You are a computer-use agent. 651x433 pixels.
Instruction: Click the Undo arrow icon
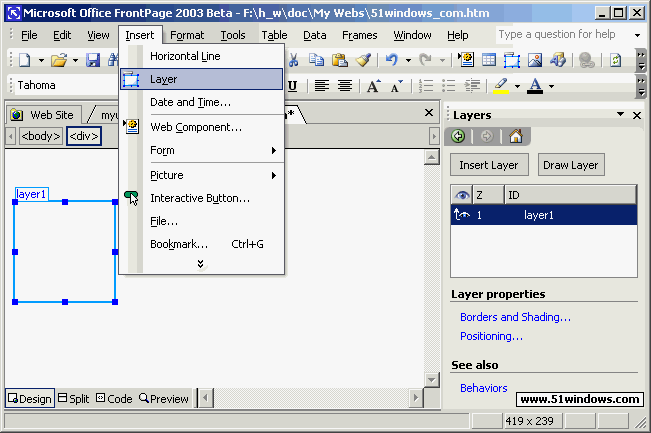pyautogui.click(x=391, y=60)
